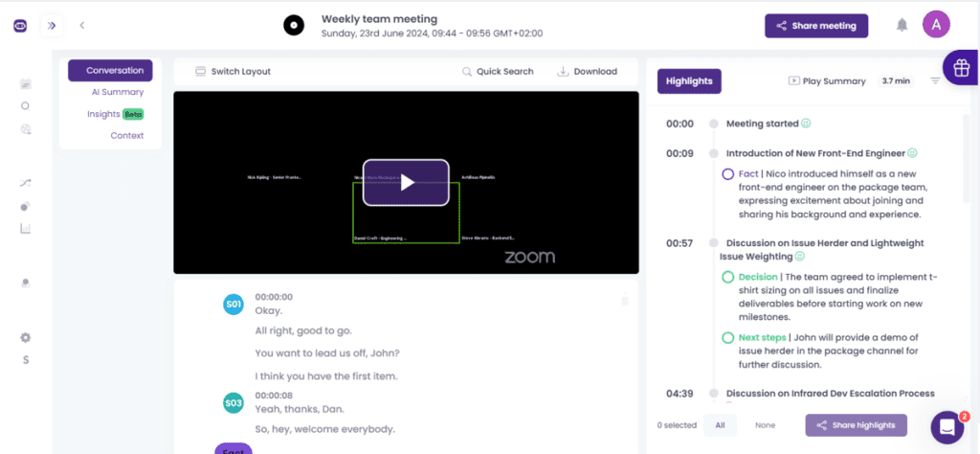Open the billing dollar sign icon
The height and width of the screenshot is (454, 980).
coord(26,359)
